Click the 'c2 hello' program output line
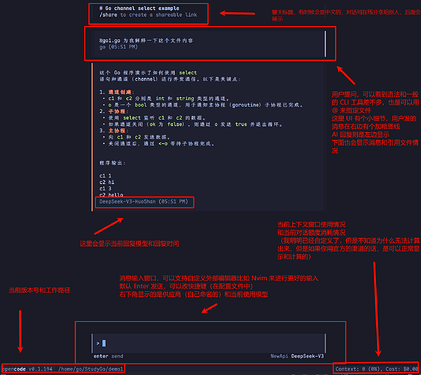 [x=111, y=195]
